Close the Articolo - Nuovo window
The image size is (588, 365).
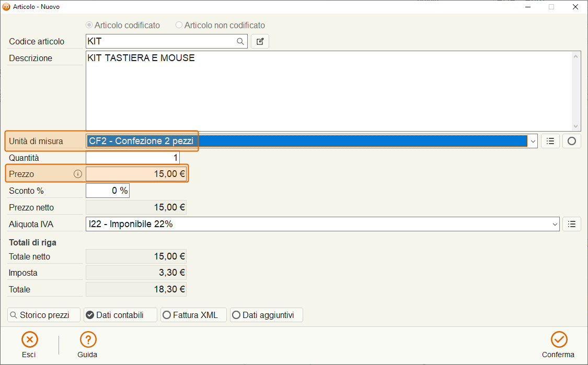click(x=575, y=7)
